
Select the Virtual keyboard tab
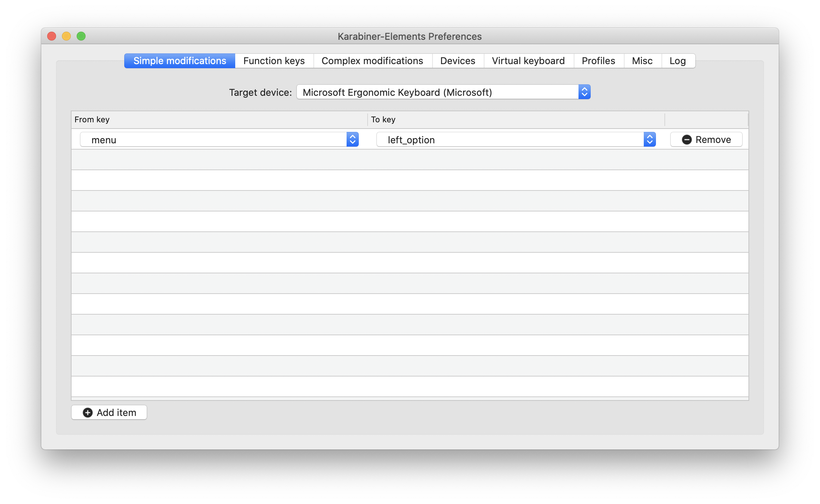coord(528,61)
